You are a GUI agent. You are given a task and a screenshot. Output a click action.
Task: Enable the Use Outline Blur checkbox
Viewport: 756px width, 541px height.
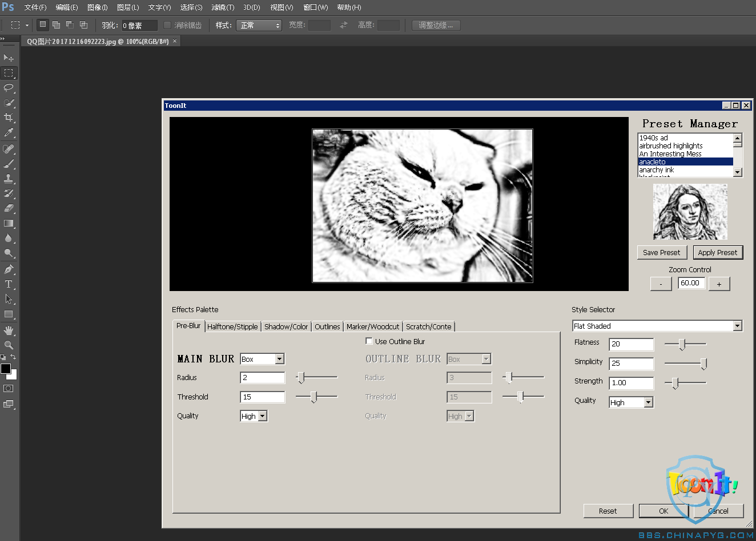pyautogui.click(x=369, y=341)
